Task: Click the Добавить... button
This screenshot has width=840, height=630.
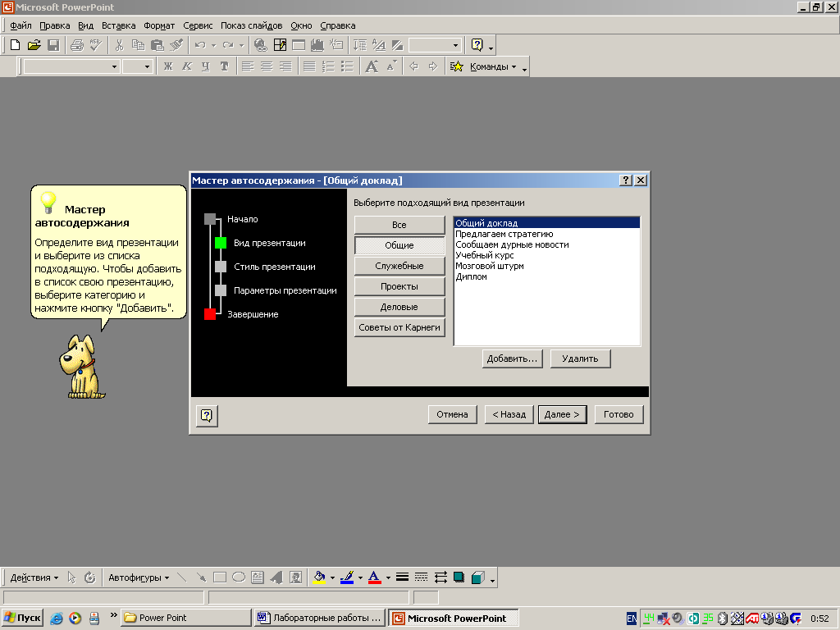Action: coord(512,358)
